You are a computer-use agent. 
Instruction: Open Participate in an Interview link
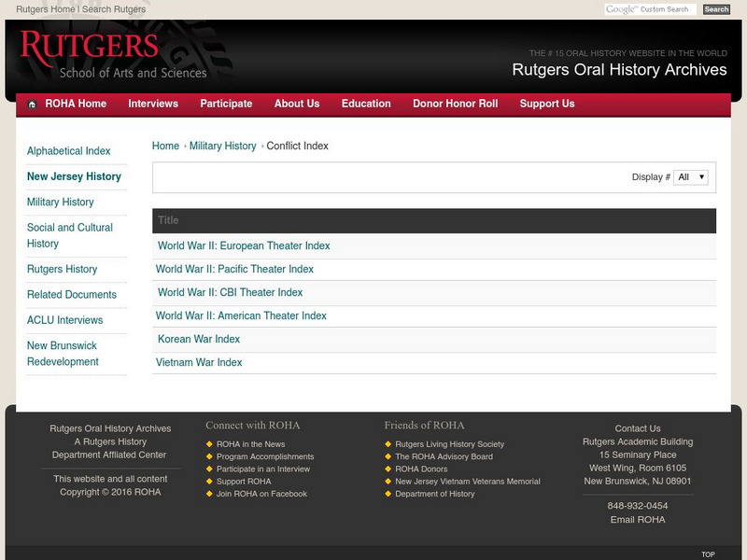point(263,469)
